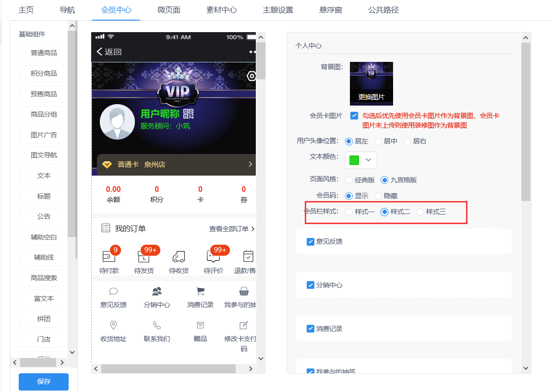551x392 pixels.
Task: Uncheck 分销中心 checkbox in settings
Action: [x=310, y=285]
